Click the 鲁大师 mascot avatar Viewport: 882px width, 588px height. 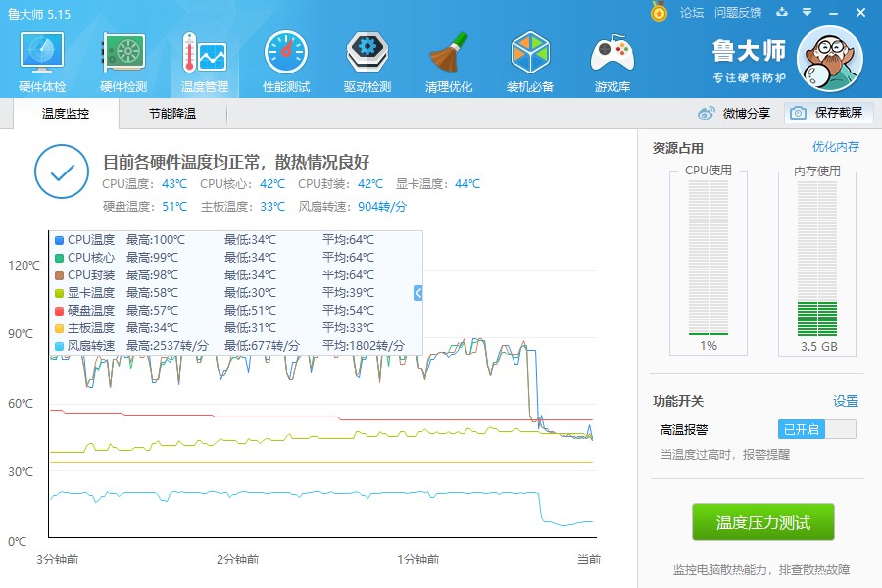coord(830,59)
